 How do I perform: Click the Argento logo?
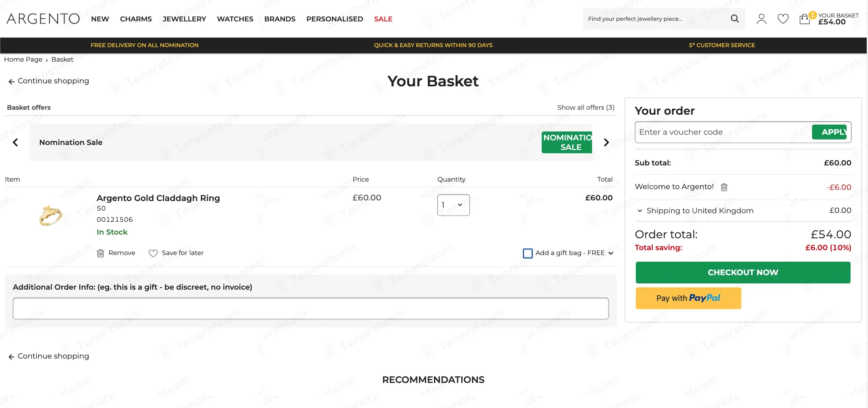pos(43,19)
